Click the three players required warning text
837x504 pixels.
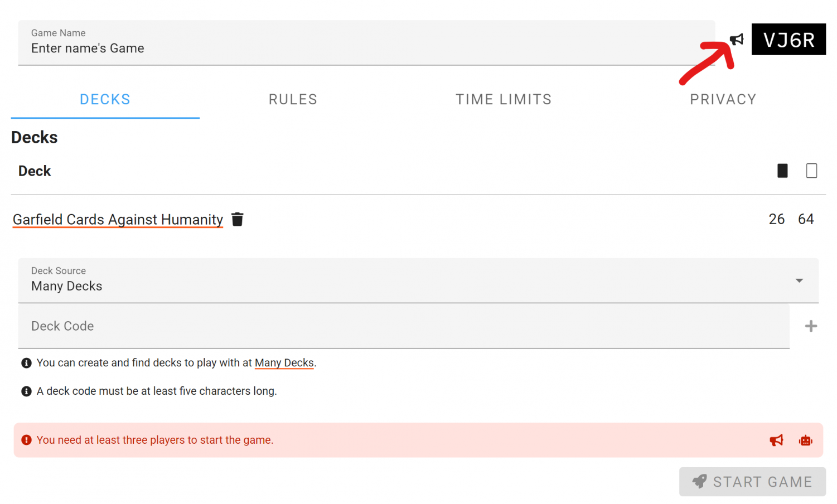click(x=155, y=440)
